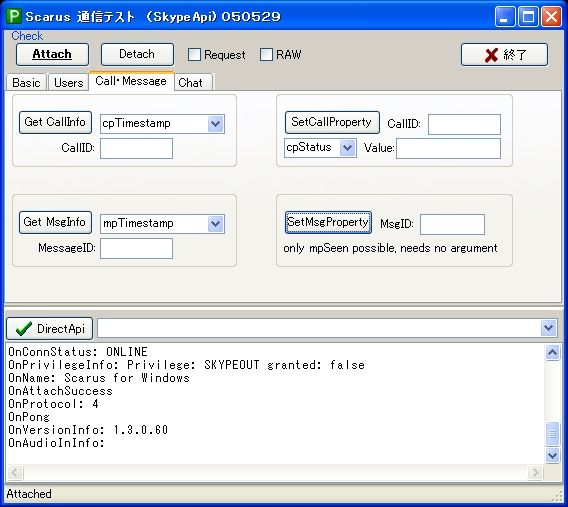
Task: Click the red X 終了 exit button
Action: click(504, 55)
